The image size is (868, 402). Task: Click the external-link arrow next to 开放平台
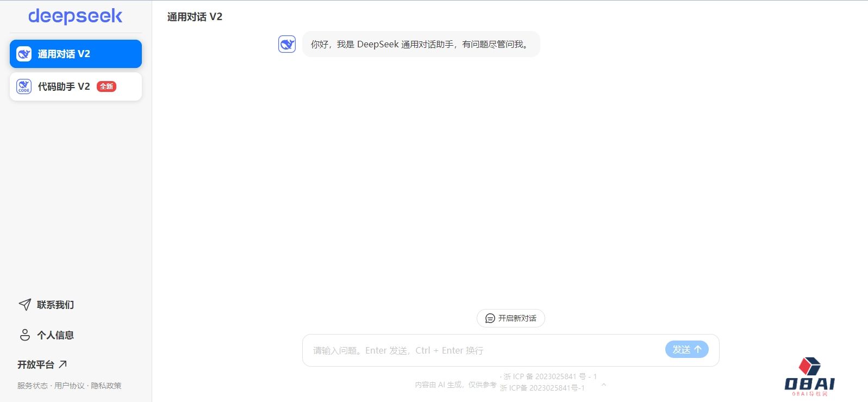(x=63, y=364)
